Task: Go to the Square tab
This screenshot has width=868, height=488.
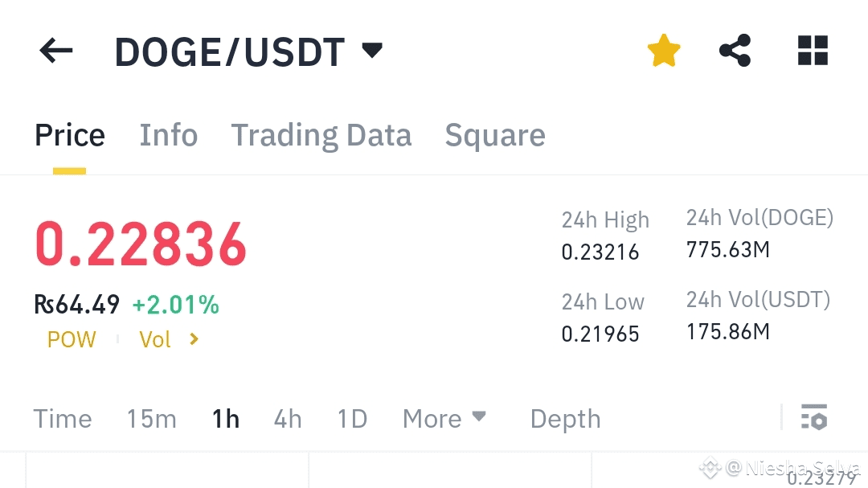Action: [x=495, y=135]
